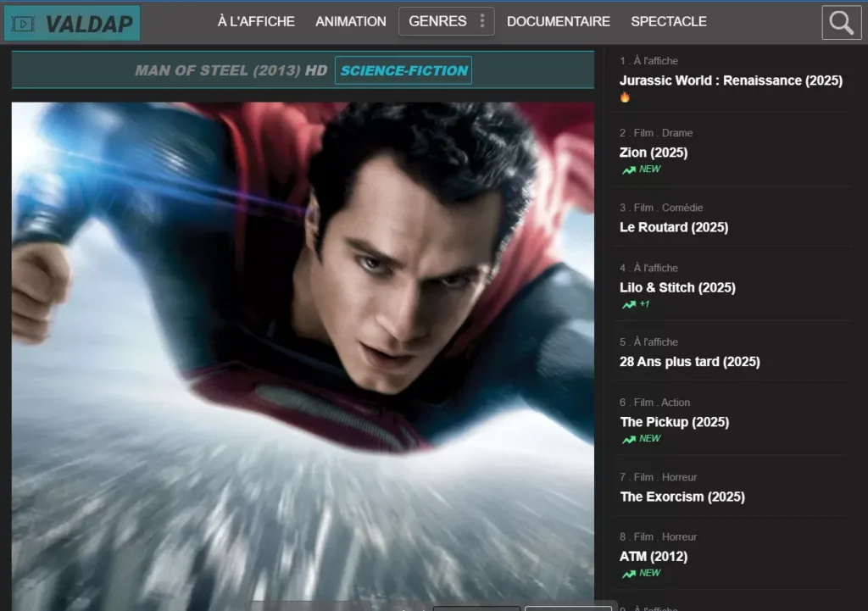Click the Man of Steel (2013) HD title

[231, 70]
